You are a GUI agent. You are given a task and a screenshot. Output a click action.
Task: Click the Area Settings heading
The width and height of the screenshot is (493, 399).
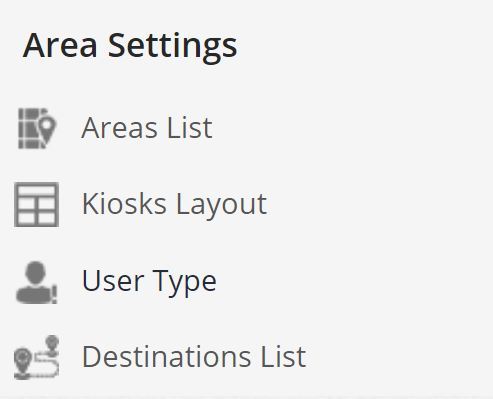[x=130, y=46]
